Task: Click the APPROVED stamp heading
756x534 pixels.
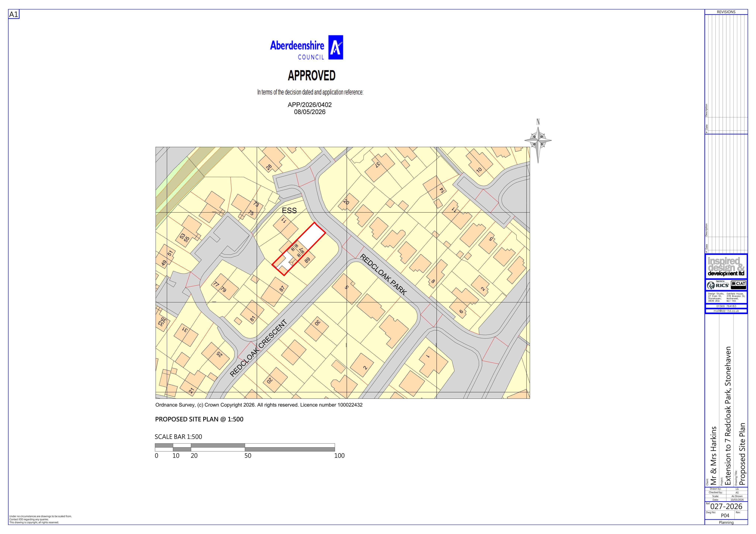Action: [312, 75]
